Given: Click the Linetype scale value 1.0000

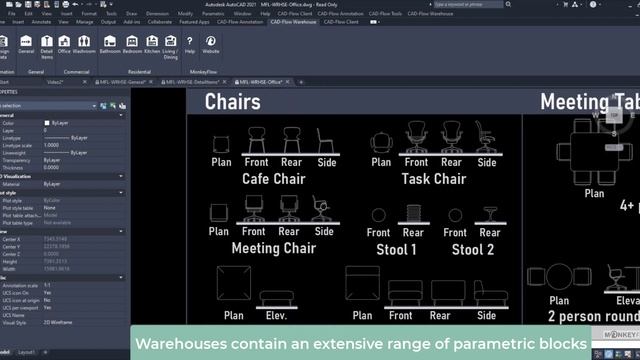Looking at the screenshot, I should [x=51, y=145].
